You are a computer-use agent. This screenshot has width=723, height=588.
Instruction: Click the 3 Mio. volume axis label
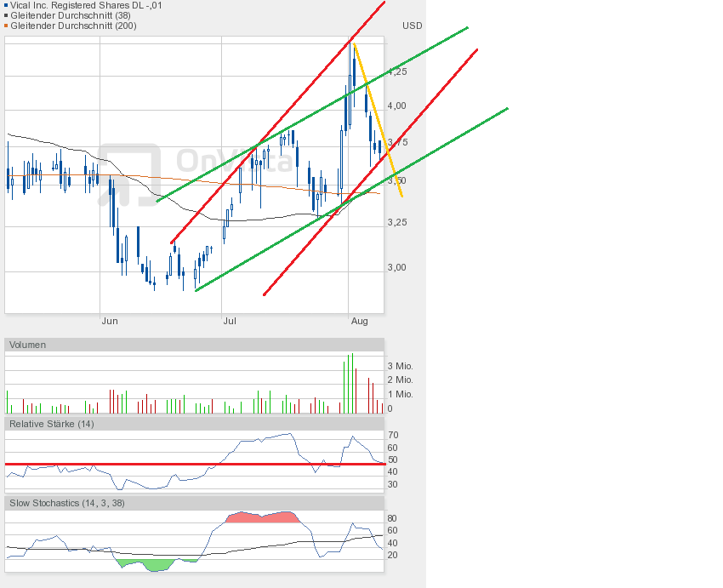[x=401, y=366]
